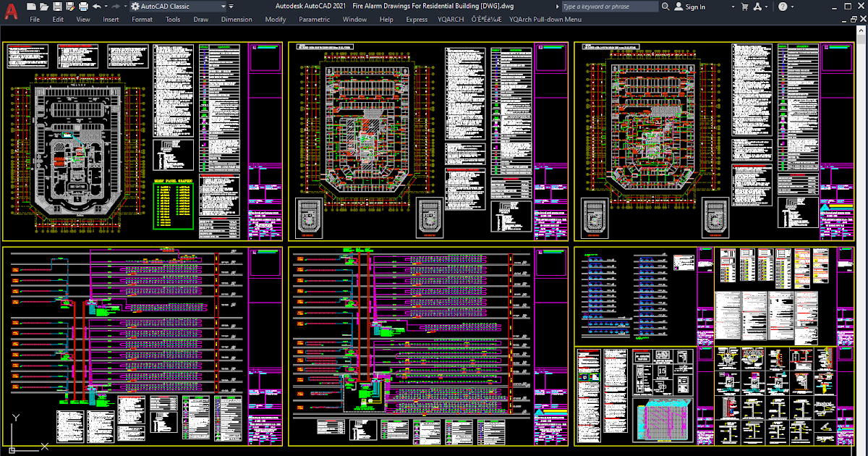Open the Express menu
Viewport: 868px width, 456px height.
417,20
